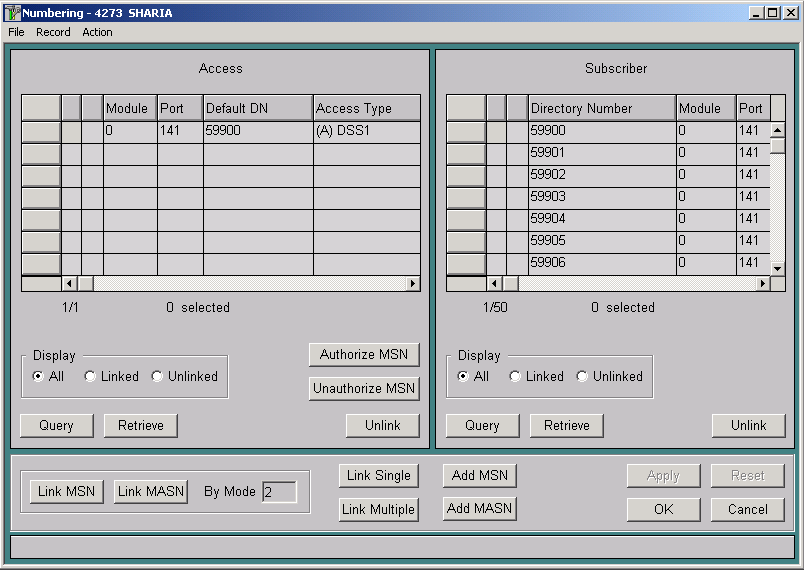Select row header for directory number 59903
This screenshot has height=570, width=804.
click(465, 197)
